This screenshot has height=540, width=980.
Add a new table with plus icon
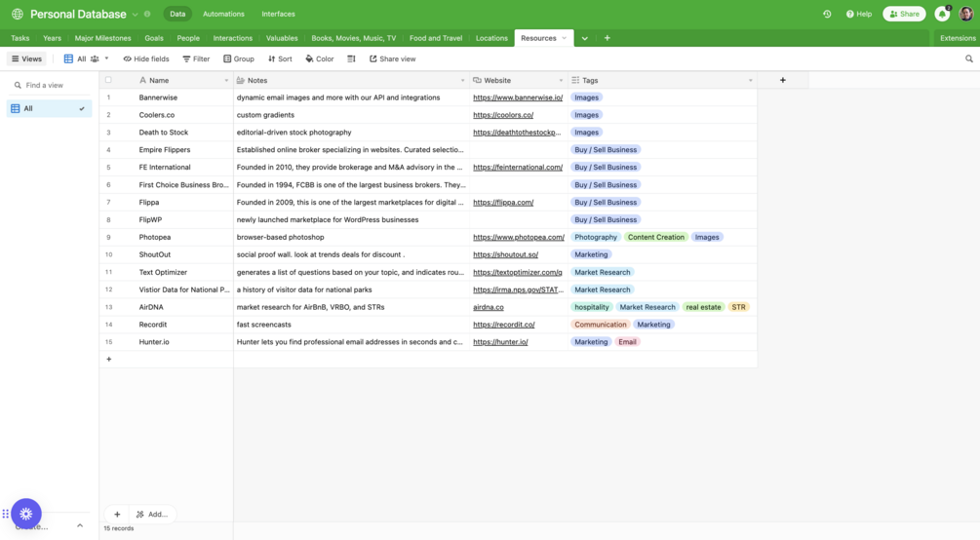(x=607, y=38)
